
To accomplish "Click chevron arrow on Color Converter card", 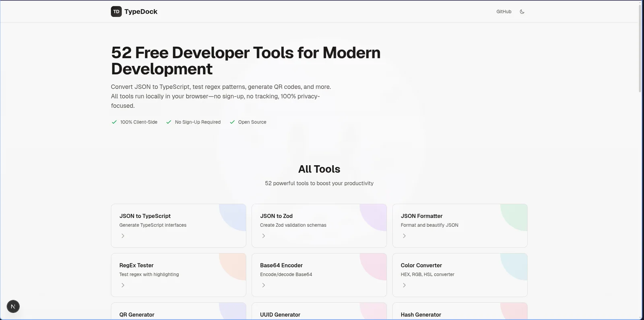I will tap(404, 285).
